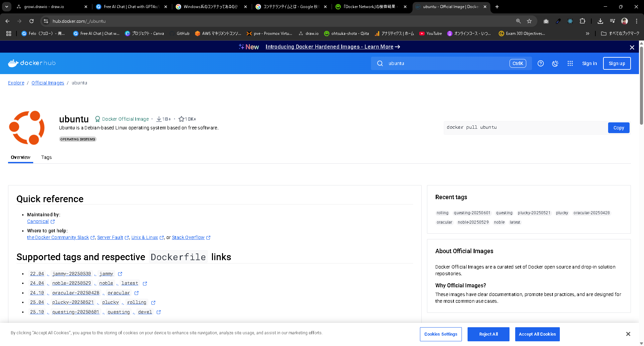This screenshot has width=644, height=346.
Task: Select the questing-20250601 recent tag
Action: tap(472, 213)
